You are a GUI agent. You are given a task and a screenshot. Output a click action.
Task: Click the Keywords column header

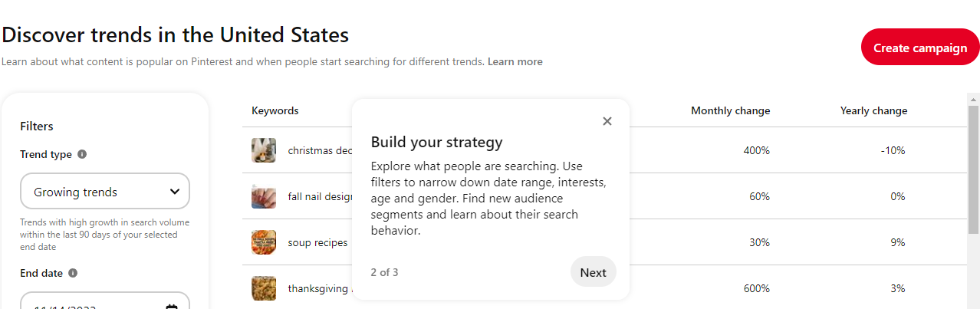[275, 111]
